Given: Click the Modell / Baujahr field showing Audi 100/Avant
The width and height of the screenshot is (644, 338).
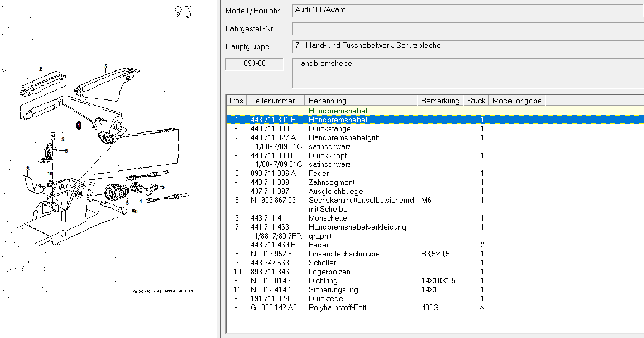Looking at the screenshot, I should pyautogui.click(x=468, y=11).
